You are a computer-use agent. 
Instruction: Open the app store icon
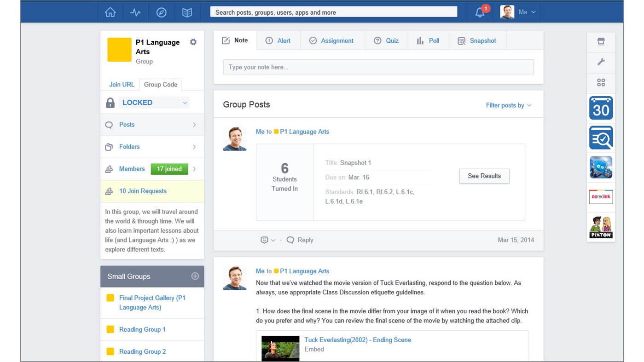pyautogui.click(x=601, y=41)
